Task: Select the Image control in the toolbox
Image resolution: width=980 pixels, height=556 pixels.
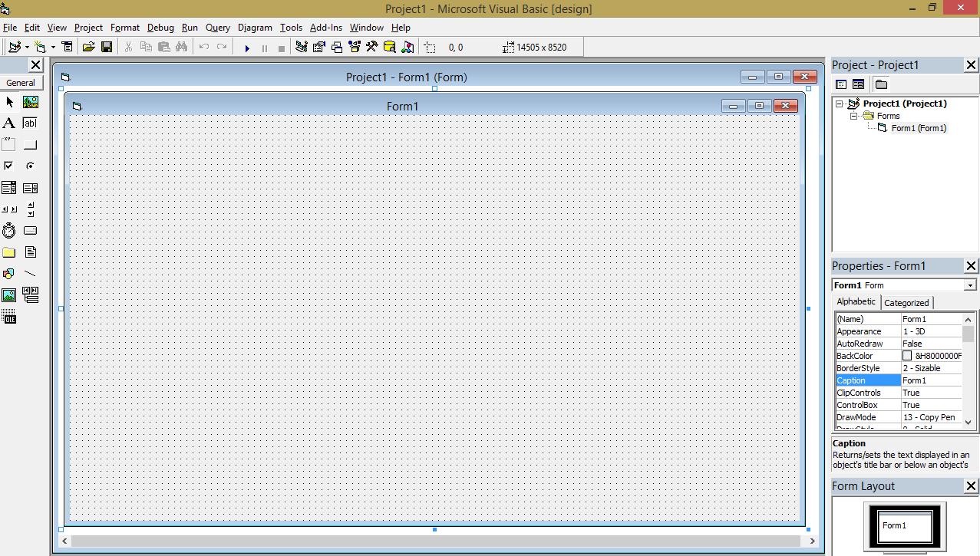Action: (9, 294)
